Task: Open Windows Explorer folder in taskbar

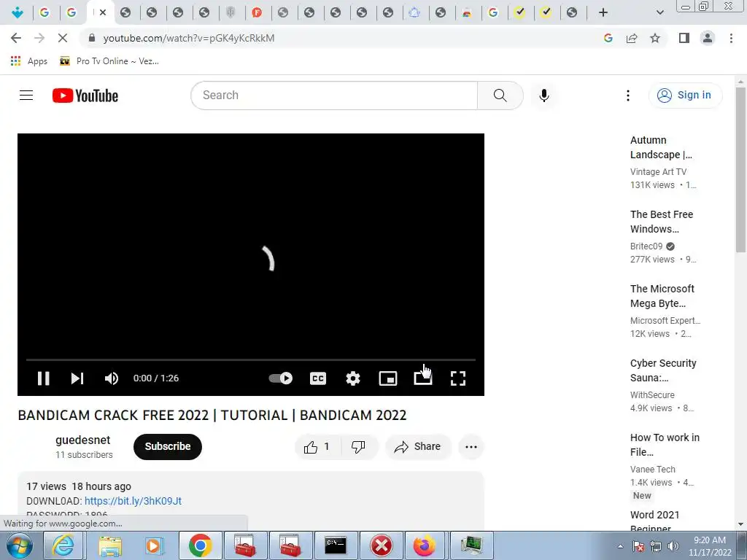Action: pyautogui.click(x=110, y=545)
